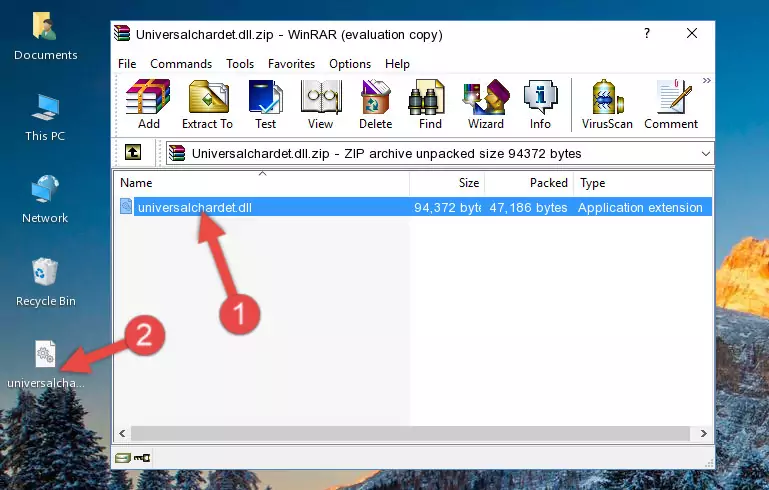Click the WinRAR title bar app icon
769x490 pixels.
[x=122, y=34]
